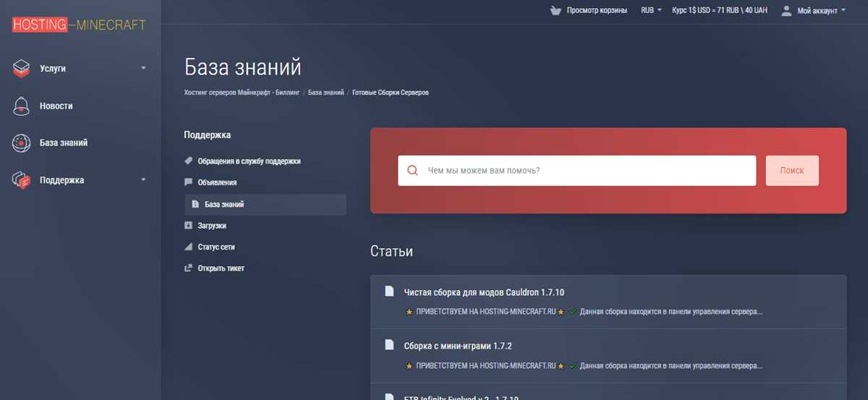Open База знаний in the left sidebar

coord(64,143)
